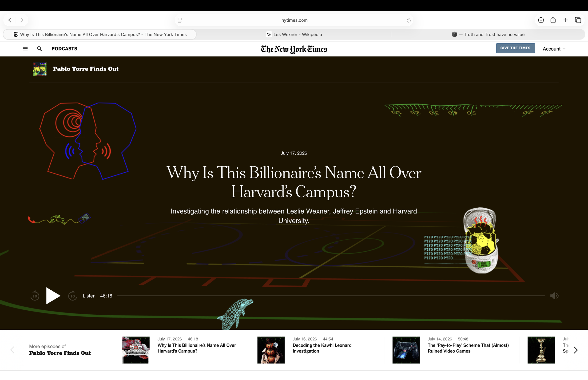Open the Pablo Torre Finds Out show title link
Screen dimensions: 588x380
point(86,69)
